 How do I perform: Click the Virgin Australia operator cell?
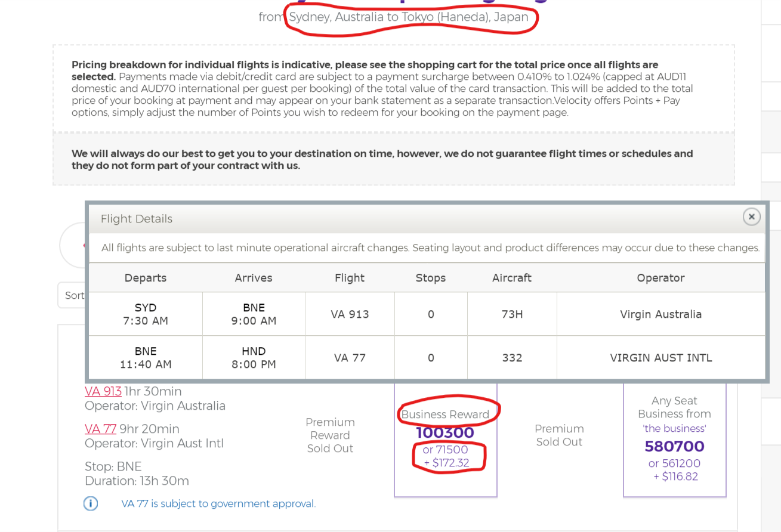pyautogui.click(x=660, y=314)
